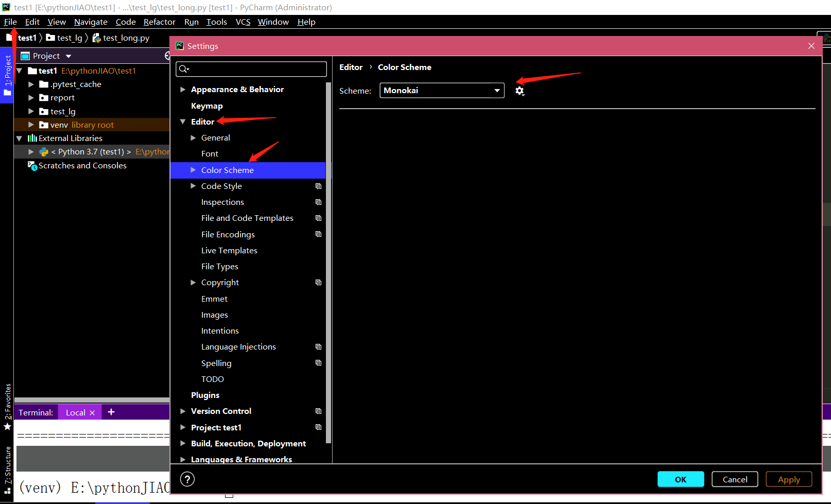Click the Python 3.7 interpreter icon
831x504 pixels.
point(44,152)
